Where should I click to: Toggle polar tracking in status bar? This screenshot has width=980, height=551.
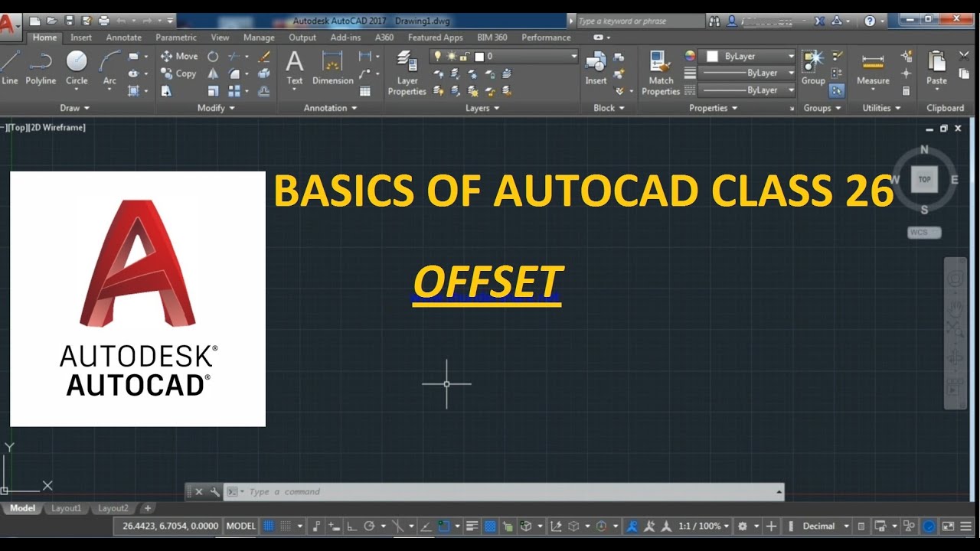[x=370, y=527]
